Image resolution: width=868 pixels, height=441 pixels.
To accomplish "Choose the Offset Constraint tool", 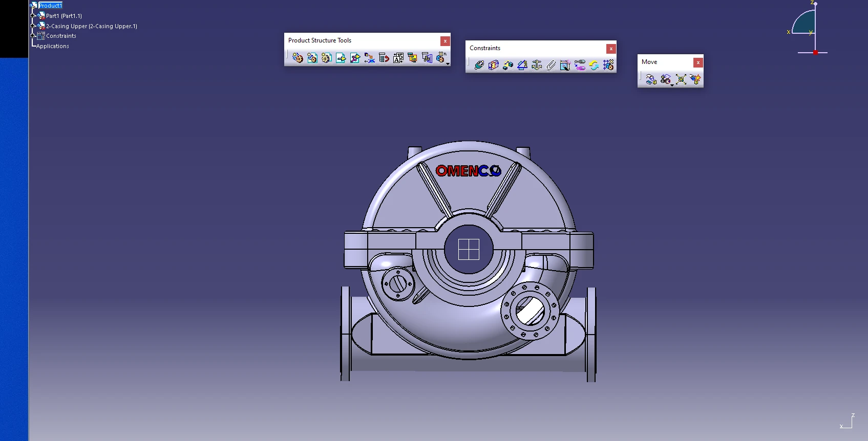I will click(507, 65).
